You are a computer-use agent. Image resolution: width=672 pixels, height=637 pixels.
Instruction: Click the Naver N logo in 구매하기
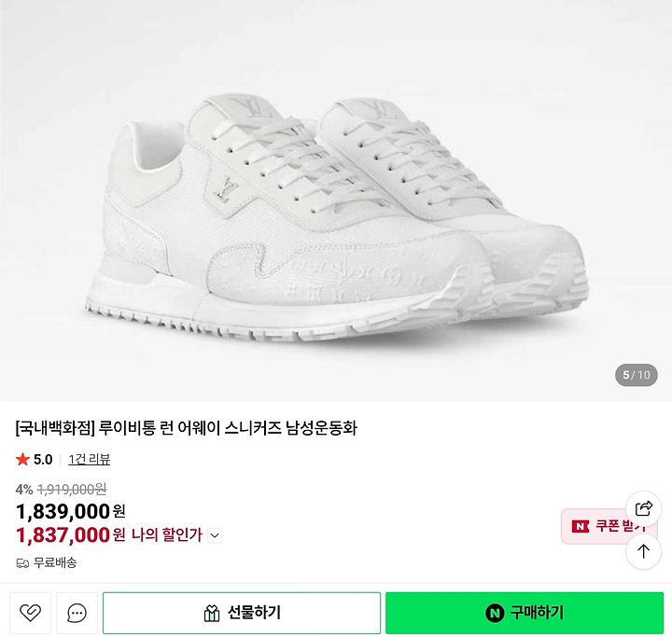495,613
